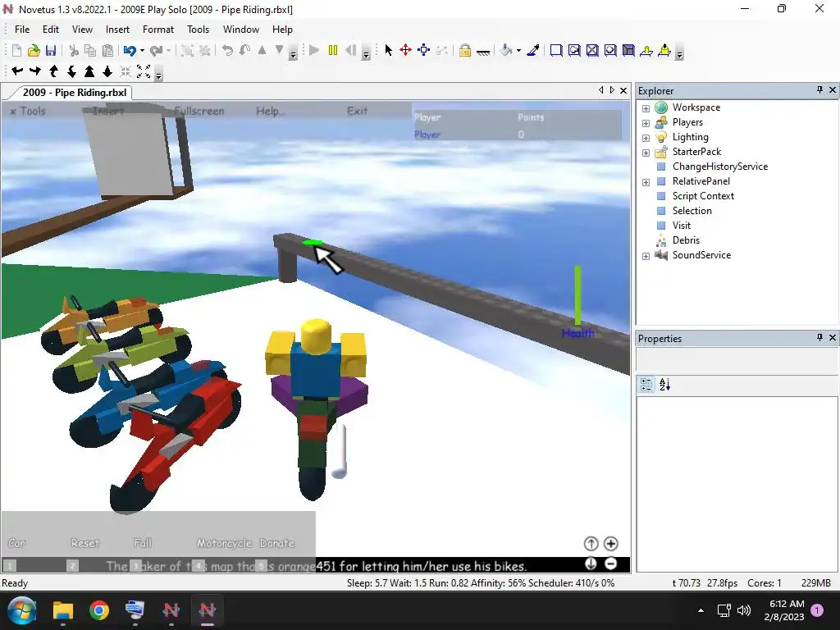
Task: Save the place with the floppy disk icon
Action: click(51, 50)
